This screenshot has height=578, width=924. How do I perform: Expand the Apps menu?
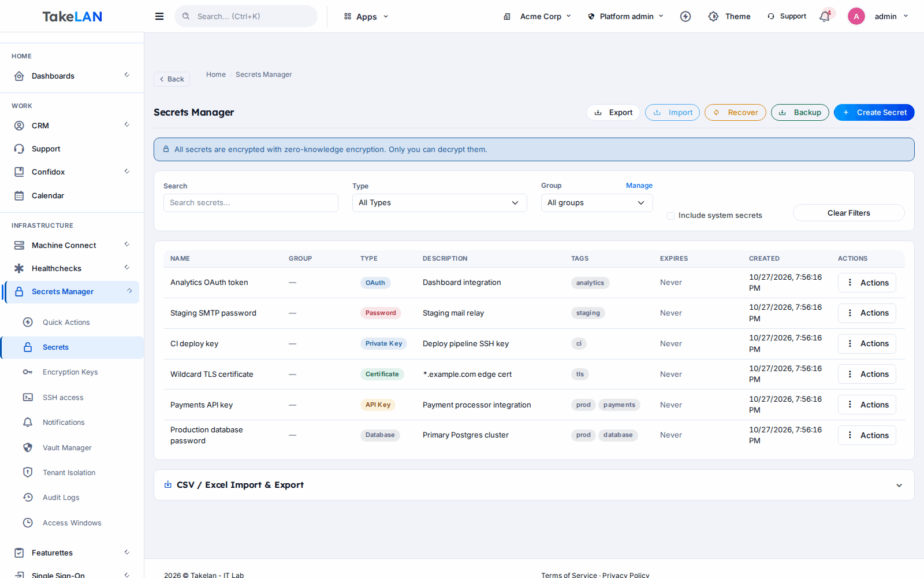[x=367, y=16]
